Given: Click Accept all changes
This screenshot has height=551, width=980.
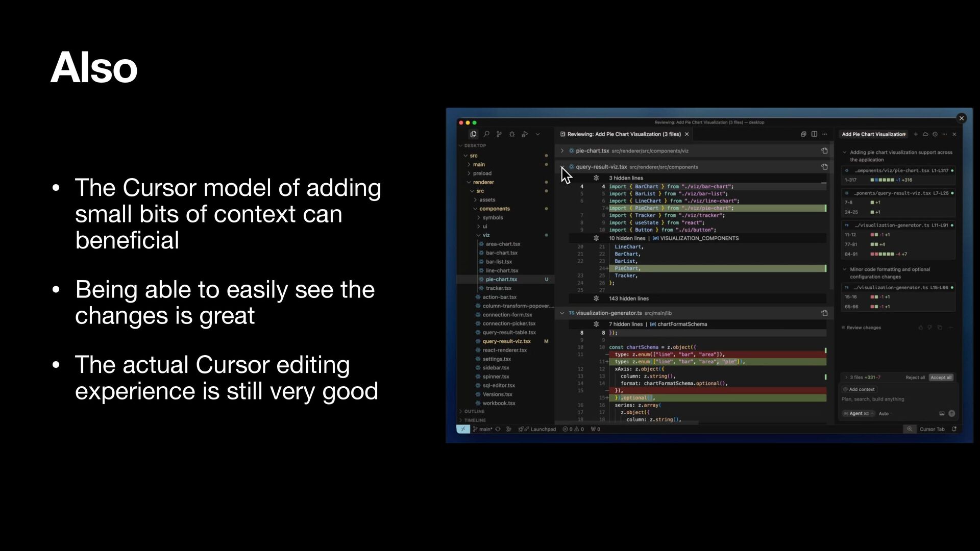Looking at the screenshot, I should click(941, 378).
